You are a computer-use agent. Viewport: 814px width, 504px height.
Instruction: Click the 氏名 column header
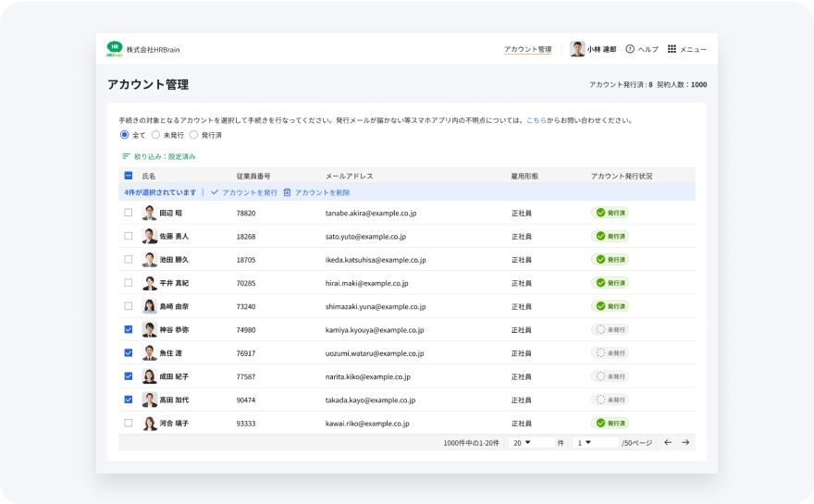coord(149,176)
